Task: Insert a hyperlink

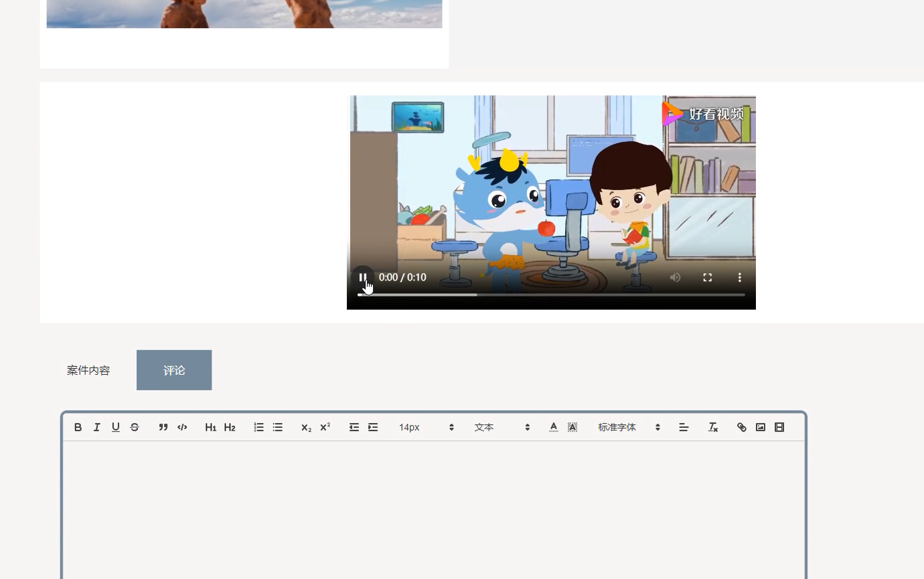Action: click(x=741, y=427)
